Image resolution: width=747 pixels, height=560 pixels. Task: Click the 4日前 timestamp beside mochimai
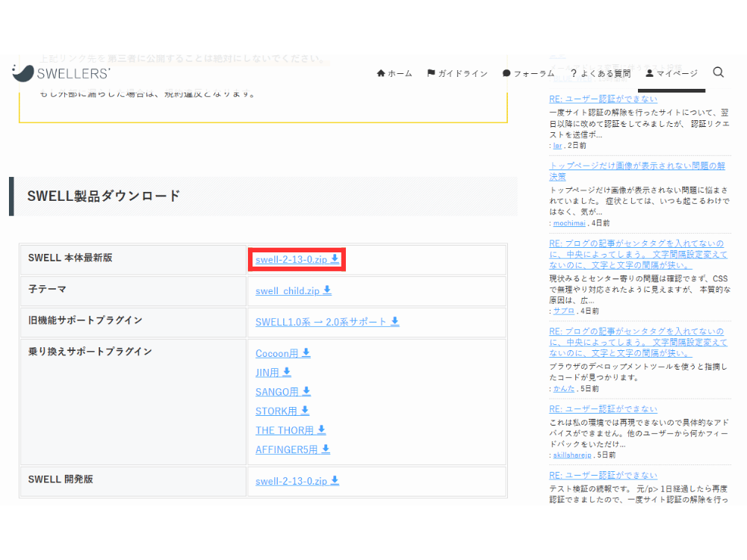[x=601, y=223]
